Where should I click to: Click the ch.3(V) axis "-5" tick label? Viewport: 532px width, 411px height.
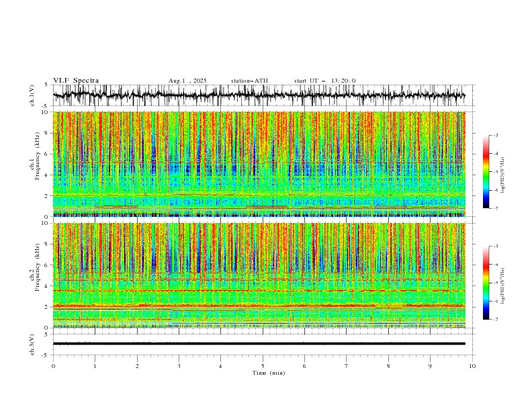pos(46,355)
